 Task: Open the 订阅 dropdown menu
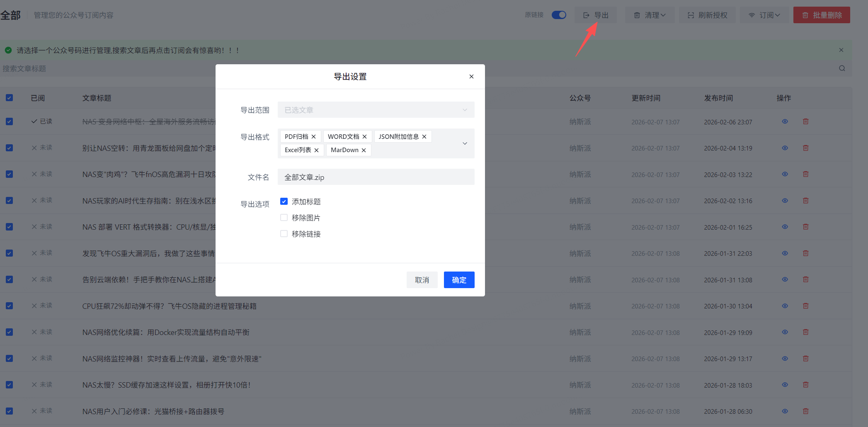pyautogui.click(x=764, y=15)
